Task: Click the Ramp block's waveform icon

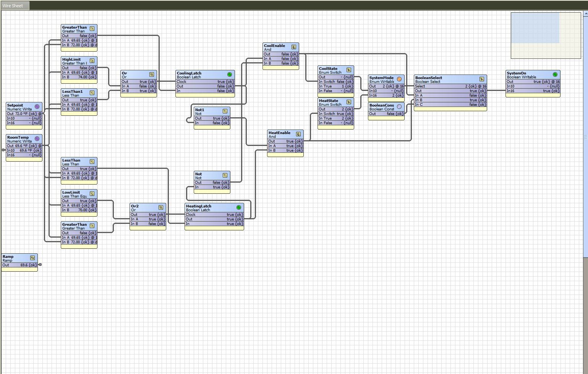Action: (32, 258)
